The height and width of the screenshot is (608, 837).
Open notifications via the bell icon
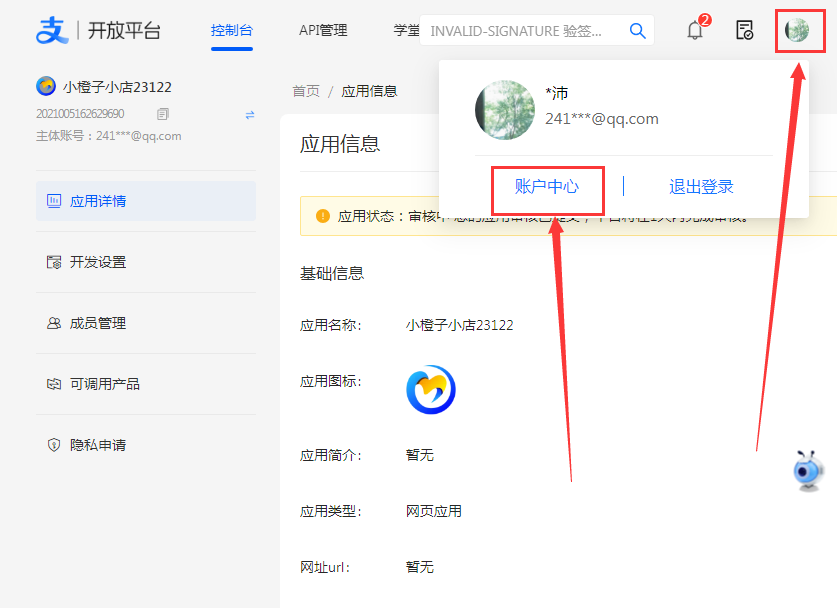(x=697, y=30)
